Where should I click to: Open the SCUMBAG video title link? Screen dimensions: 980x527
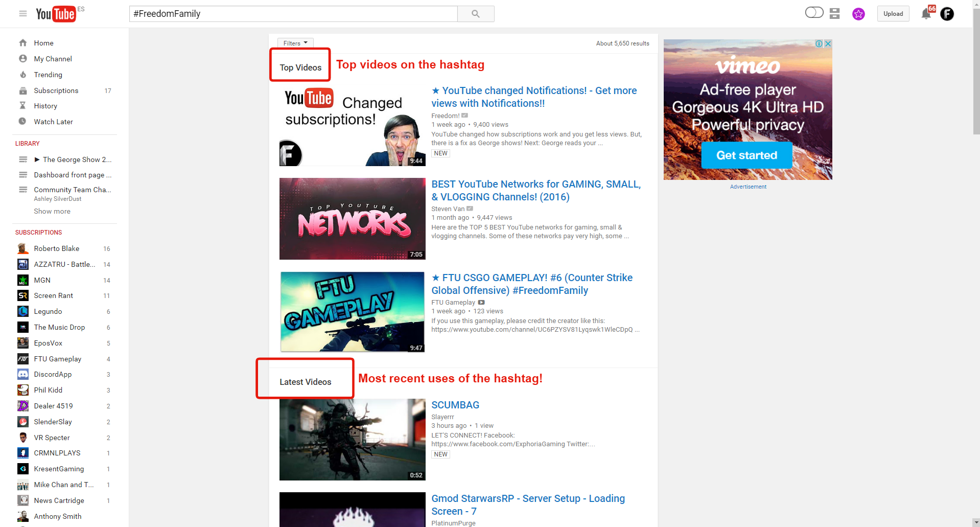[455, 405]
